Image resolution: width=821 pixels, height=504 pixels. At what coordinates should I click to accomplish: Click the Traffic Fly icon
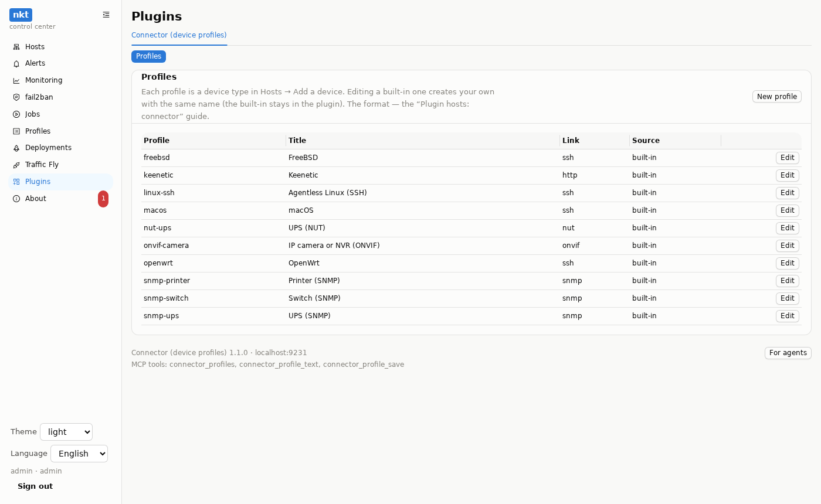coord(16,165)
